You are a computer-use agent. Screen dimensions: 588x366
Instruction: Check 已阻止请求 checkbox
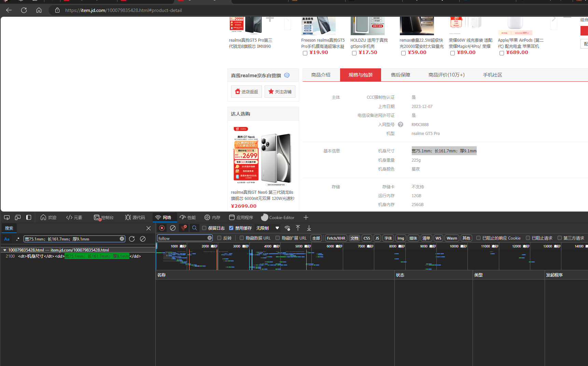(528, 238)
